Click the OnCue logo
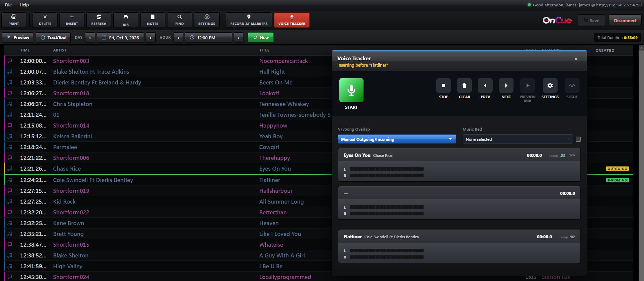This screenshot has height=281, width=644. pos(557,21)
